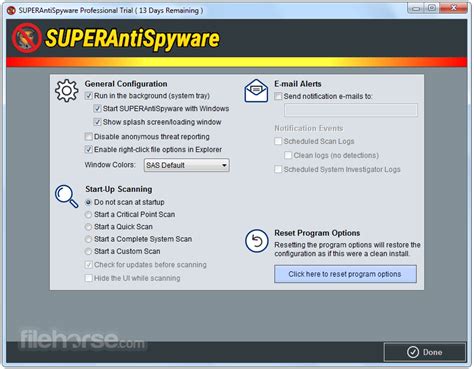
Task: Select Start a Critical Point Scan
Action: pos(88,215)
